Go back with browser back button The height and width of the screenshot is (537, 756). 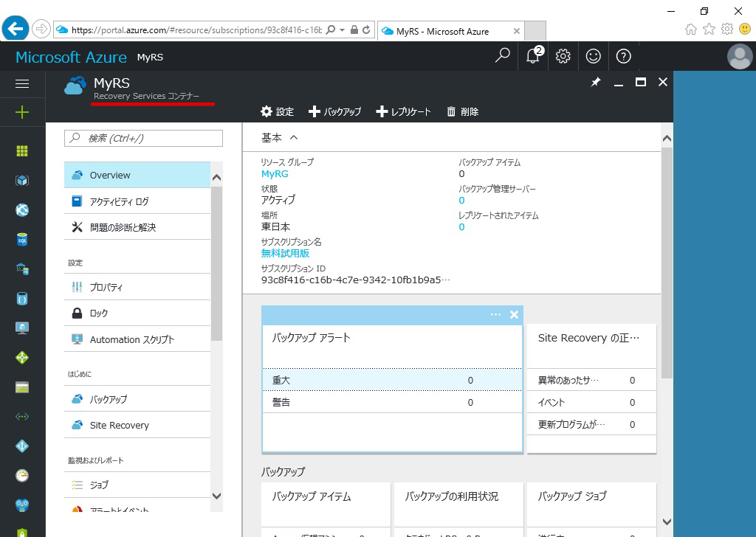coord(16,29)
